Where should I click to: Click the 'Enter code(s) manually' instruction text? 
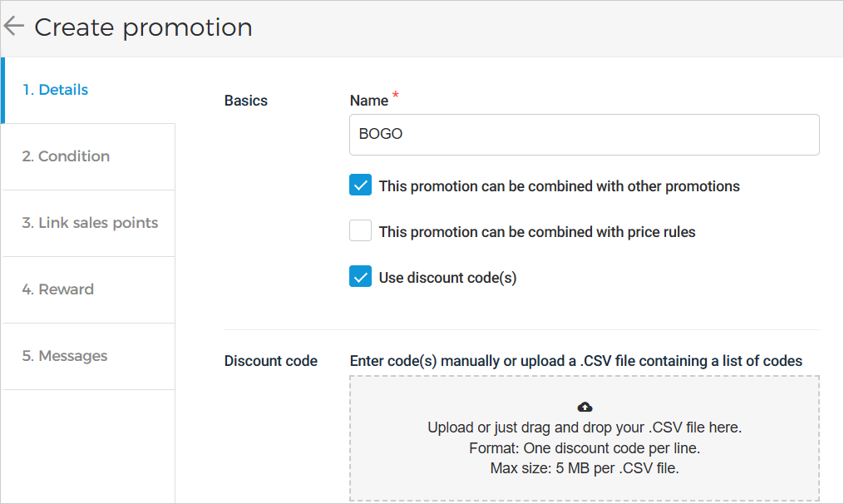(x=575, y=361)
